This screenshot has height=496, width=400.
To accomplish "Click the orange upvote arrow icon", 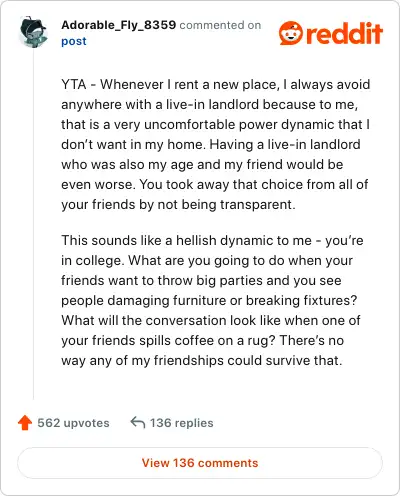I will coord(25,423).
